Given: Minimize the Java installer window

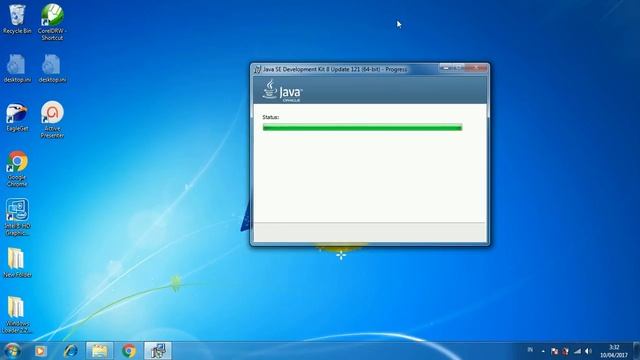Looking at the screenshot, I should [x=446, y=68].
